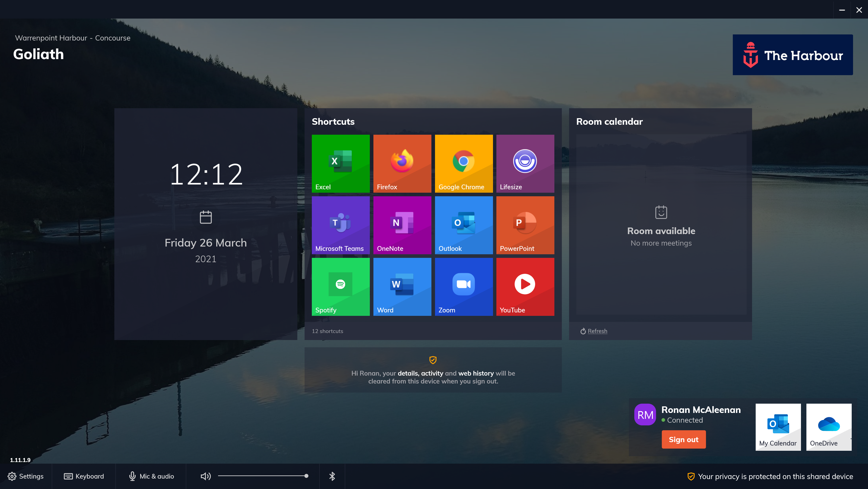Open the on-screen Keyboard
868x489 pixels.
coord(84,476)
